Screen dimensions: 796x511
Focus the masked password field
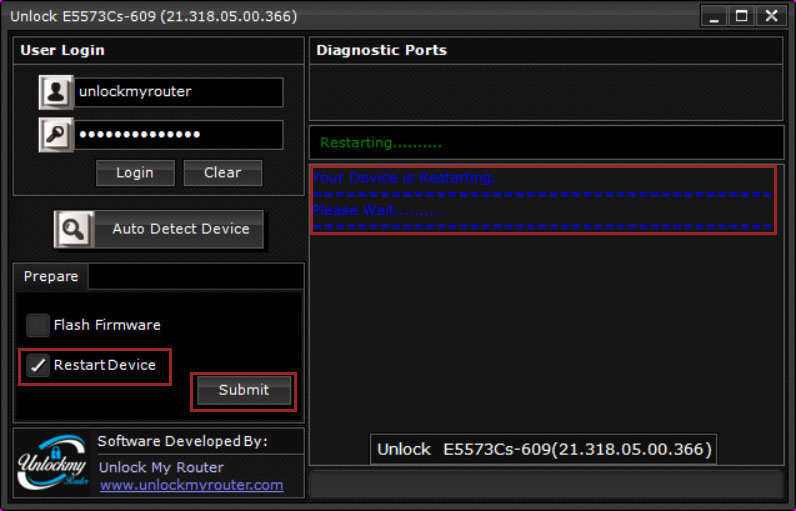point(179,135)
